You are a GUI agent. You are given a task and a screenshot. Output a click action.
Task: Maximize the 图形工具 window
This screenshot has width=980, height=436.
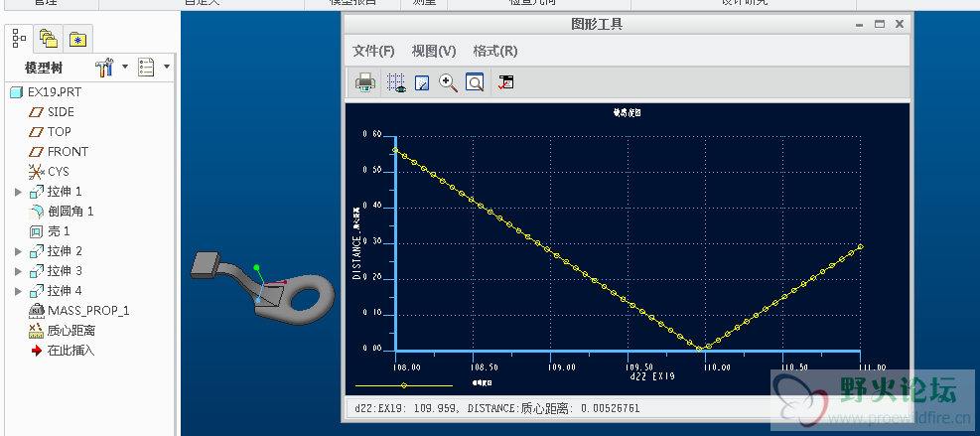(880, 25)
